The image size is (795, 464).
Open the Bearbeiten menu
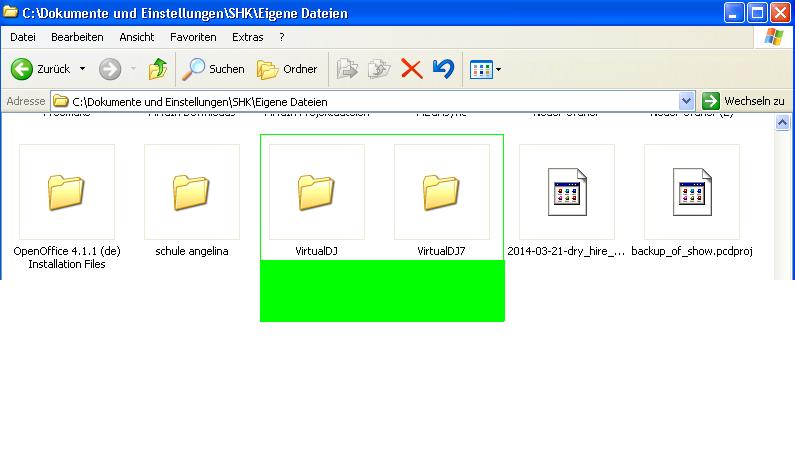77,37
